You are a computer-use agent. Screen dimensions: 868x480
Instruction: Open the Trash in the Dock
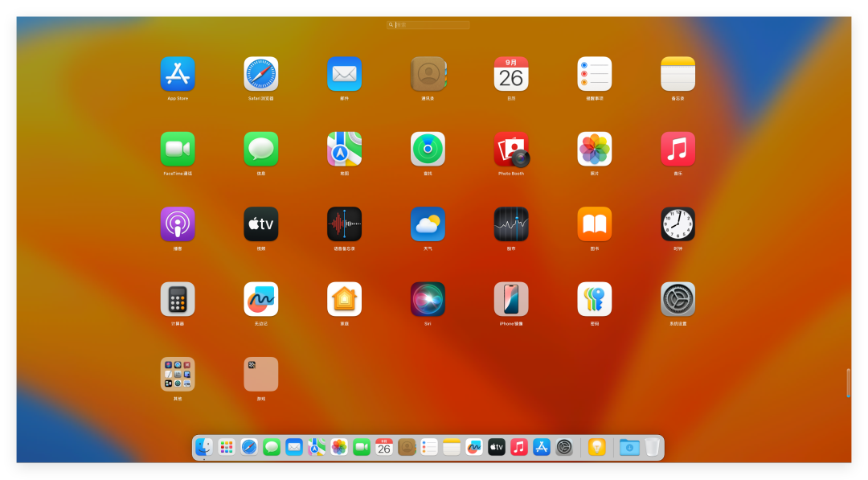click(652, 447)
